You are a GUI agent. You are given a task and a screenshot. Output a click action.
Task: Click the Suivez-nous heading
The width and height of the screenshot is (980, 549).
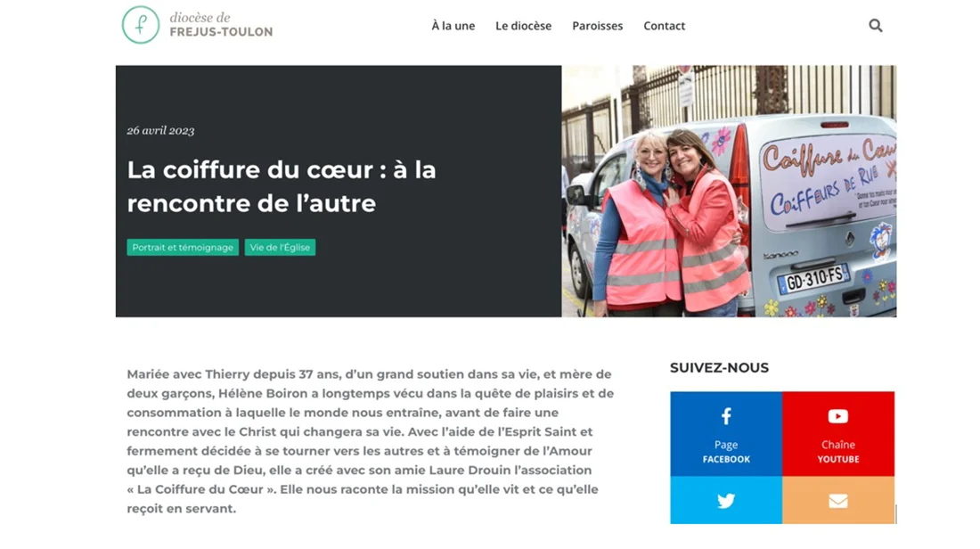point(719,368)
